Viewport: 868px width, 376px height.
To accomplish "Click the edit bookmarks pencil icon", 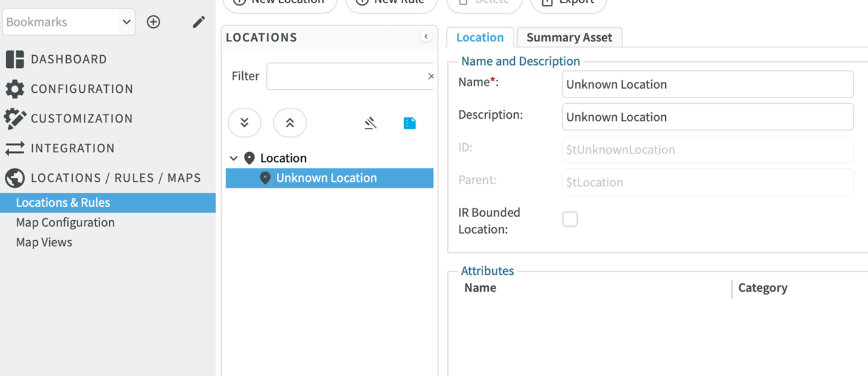I will 198,22.
